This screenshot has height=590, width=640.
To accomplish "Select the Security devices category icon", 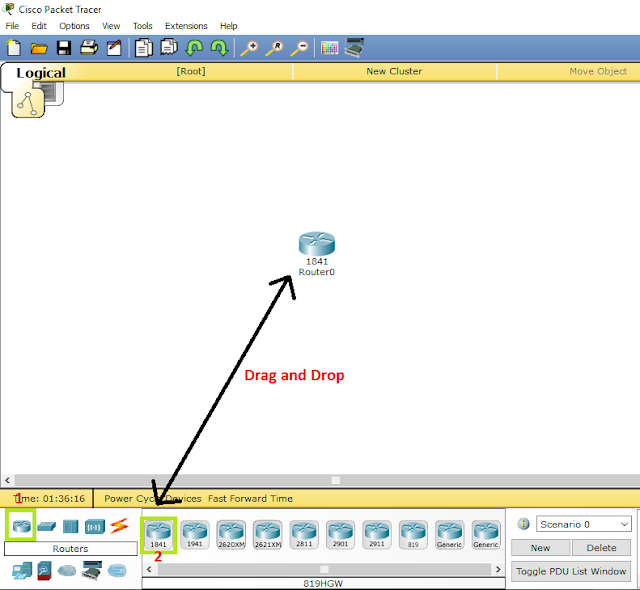I will (44, 571).
